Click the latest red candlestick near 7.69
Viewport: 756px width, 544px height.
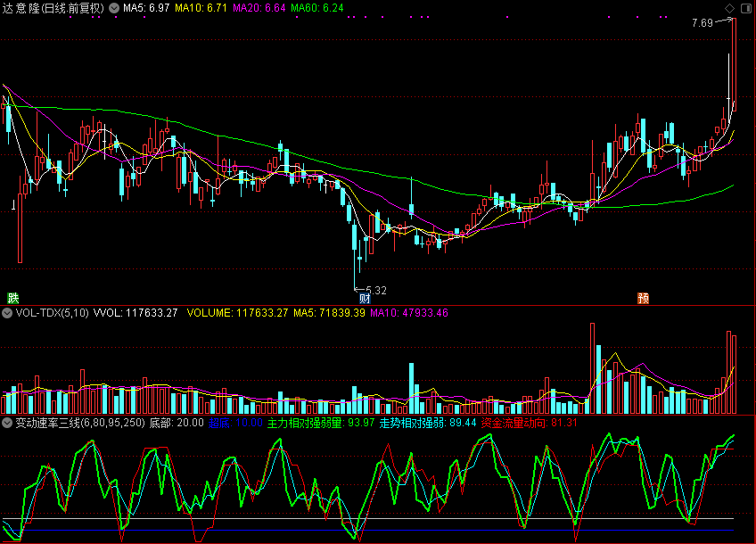pyautogui.click(x=734, y=64)
